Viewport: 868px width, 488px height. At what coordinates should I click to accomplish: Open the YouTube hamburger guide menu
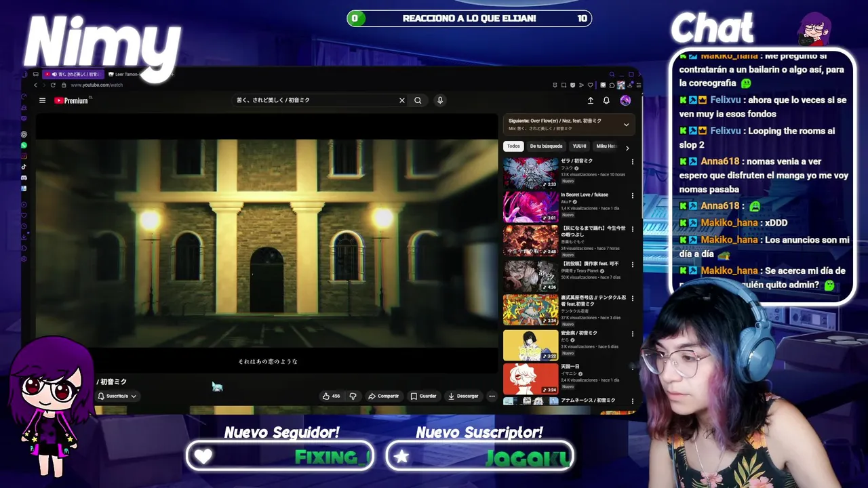(42, 100)
